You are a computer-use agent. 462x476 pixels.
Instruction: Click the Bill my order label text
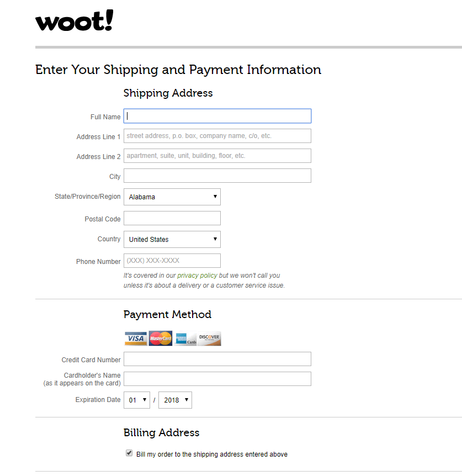click(212, 454)
